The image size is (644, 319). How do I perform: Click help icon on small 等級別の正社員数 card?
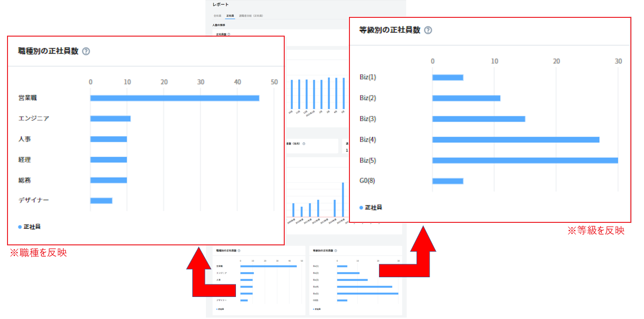335,251
